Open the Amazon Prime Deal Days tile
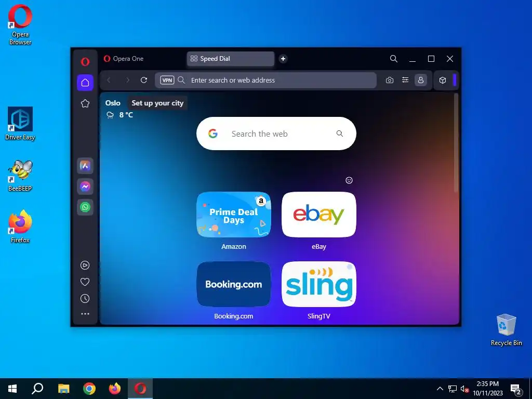The width and height of the screenshot is (532, 399). pyautogui.click(x=234, y=215)
